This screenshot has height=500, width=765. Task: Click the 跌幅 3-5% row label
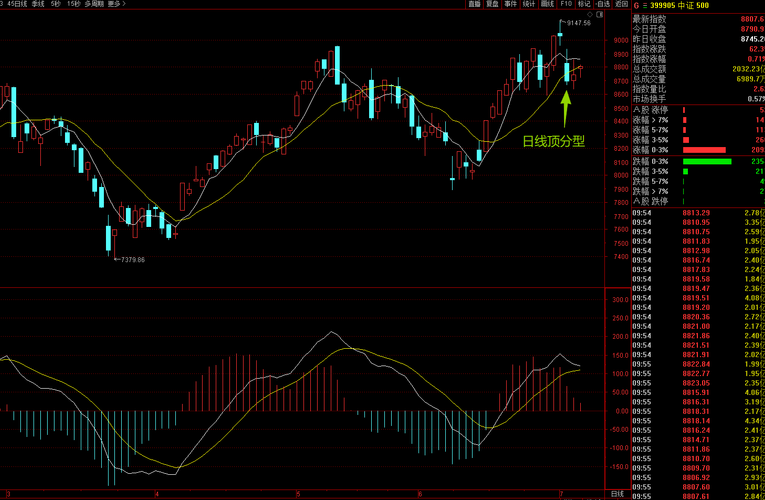(650, 171)
